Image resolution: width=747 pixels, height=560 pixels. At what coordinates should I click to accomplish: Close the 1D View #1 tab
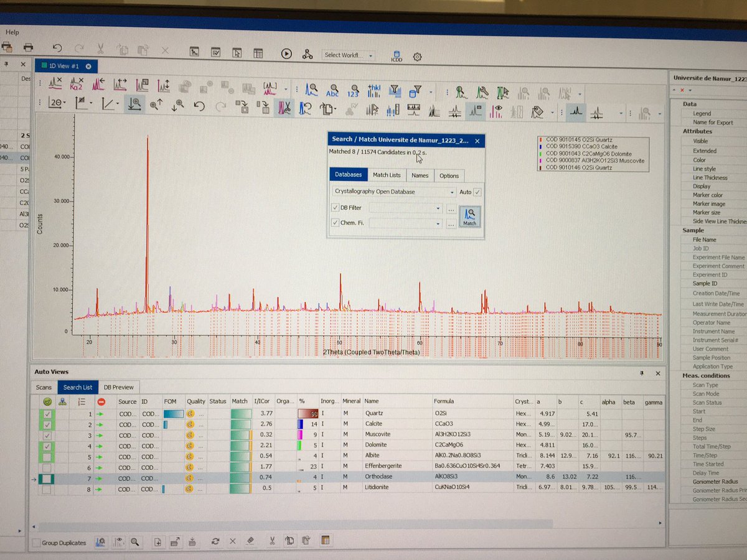(88, 66)
